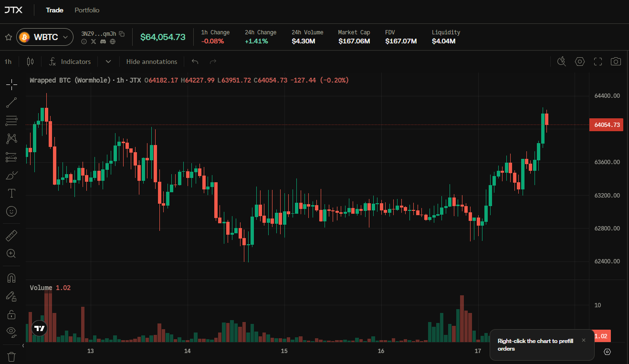Open token info circle icon

pyautogui.click(x=84, y=42)
